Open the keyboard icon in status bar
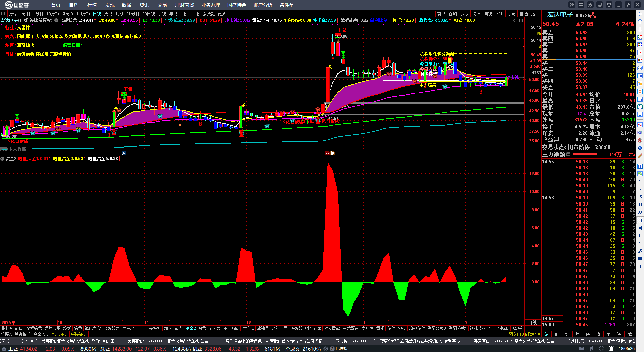Image resolution: width=644 pixels, height=352 pixels. [581, 349]
